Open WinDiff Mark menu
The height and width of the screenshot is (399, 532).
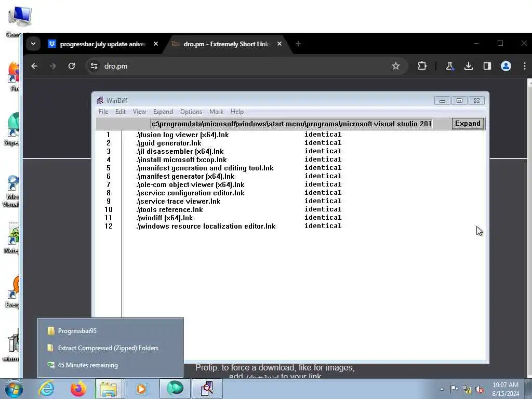pos(216,112)
